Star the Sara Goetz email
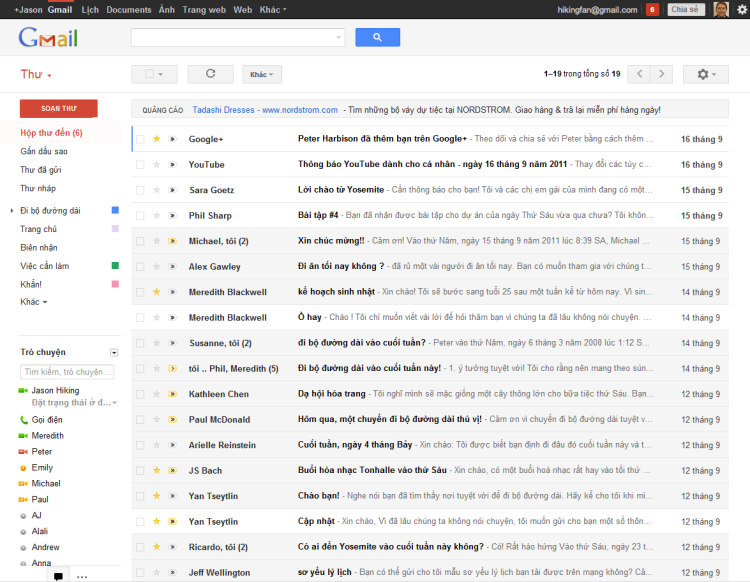Image resolution: width=750 pixels, height=582 pixels. 156,190
